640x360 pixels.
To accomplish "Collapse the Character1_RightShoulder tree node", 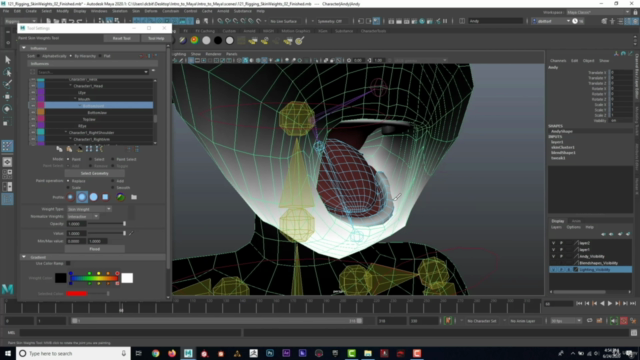I will 66,133.
